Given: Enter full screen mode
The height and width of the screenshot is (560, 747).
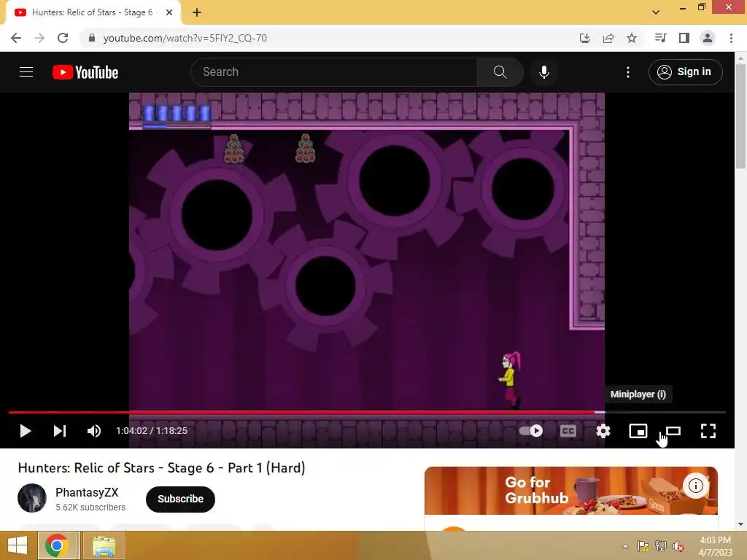Looking at the screenshot, I should pos(708,431).
